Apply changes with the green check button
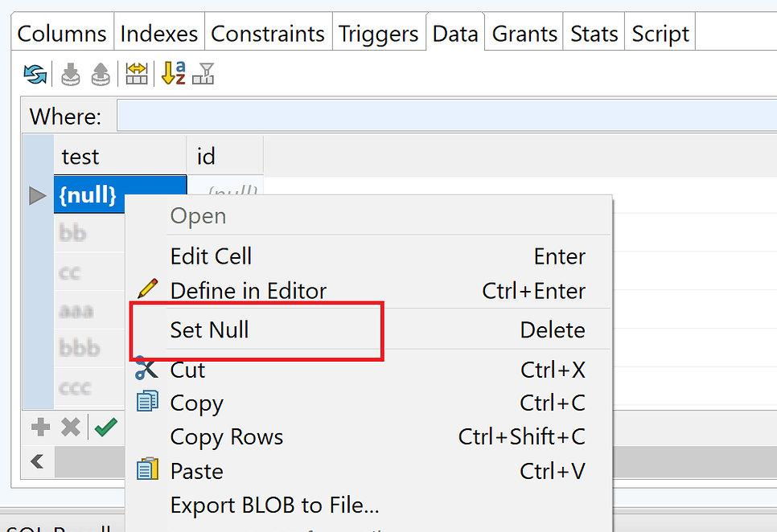777x532 pixels. pos(105,427)
